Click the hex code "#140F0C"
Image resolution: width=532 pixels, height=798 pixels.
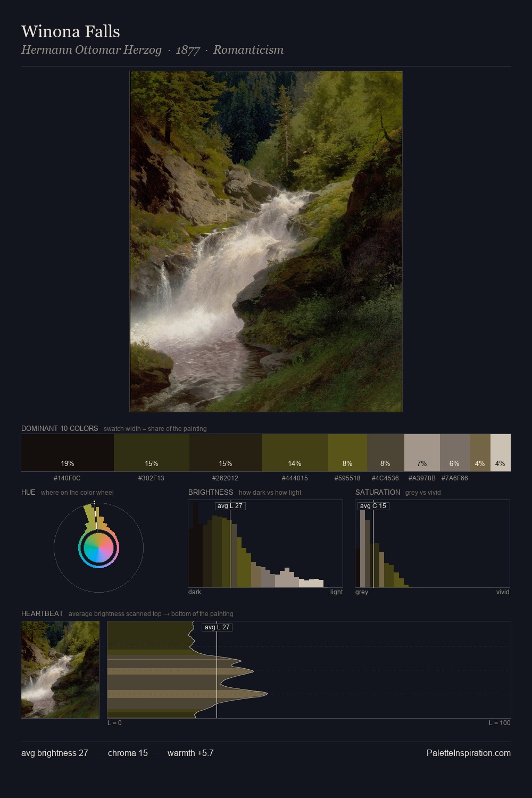click(x=68, y=478)
